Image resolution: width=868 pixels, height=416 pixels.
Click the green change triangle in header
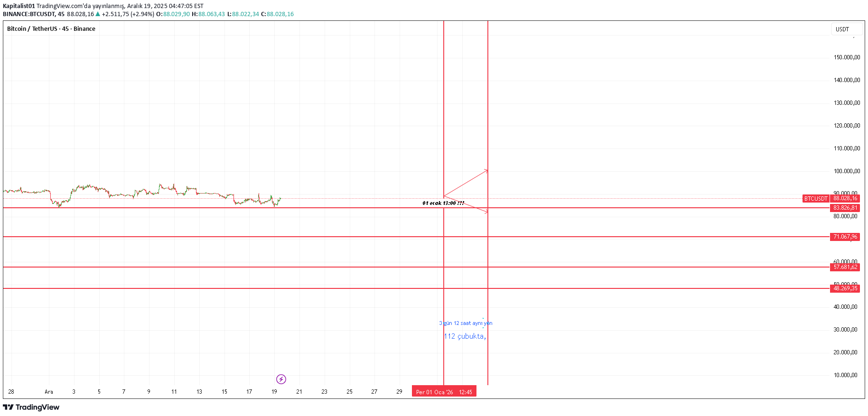click(x=98, y=14)
